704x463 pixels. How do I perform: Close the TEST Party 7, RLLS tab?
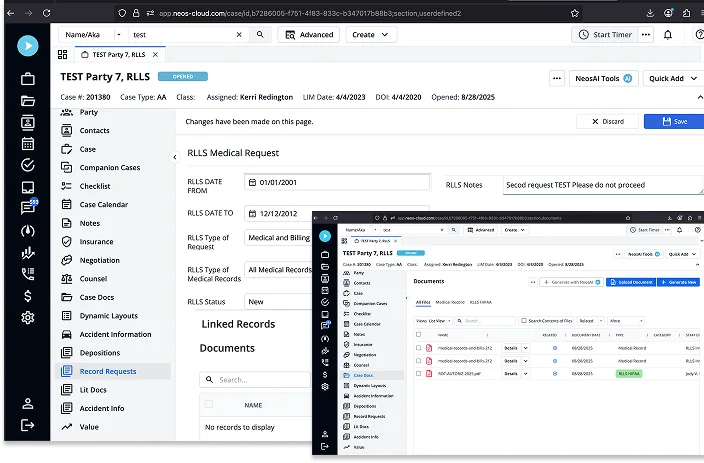(155, 55)
